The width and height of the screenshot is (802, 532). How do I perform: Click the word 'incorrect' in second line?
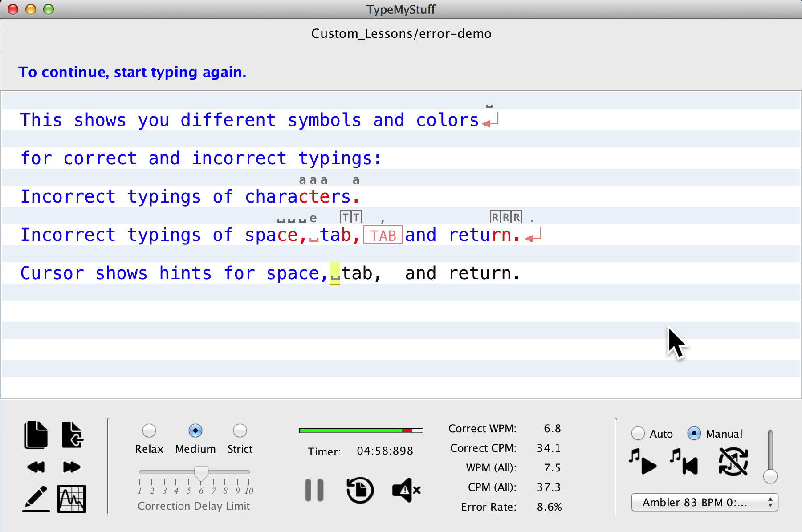click(239, 158)
